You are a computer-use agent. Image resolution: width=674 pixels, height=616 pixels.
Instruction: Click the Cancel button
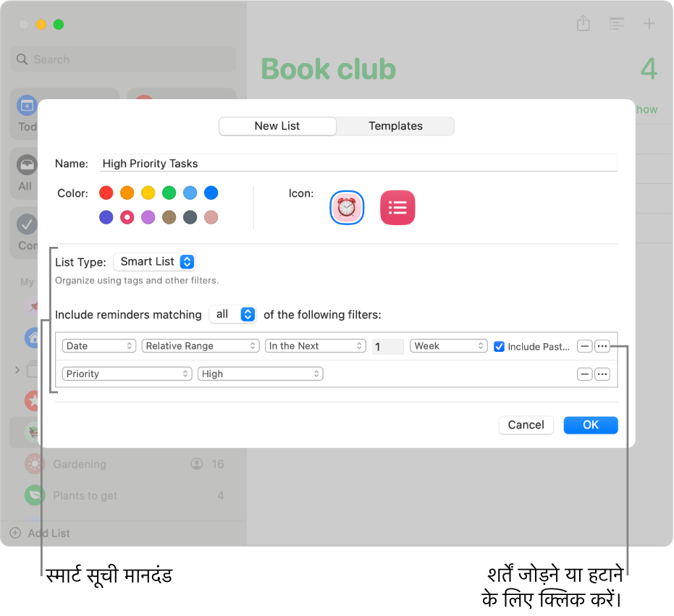[526, 425]
